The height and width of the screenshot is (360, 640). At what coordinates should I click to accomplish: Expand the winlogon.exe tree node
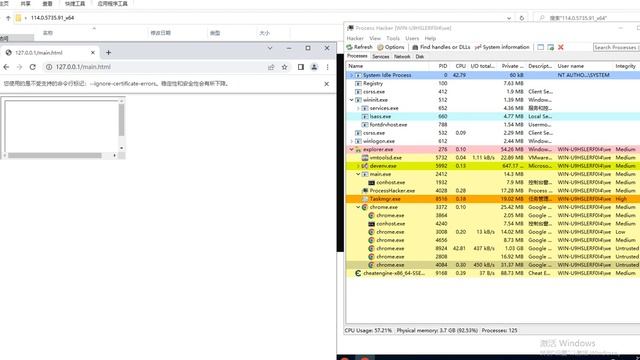coord(351,141)
